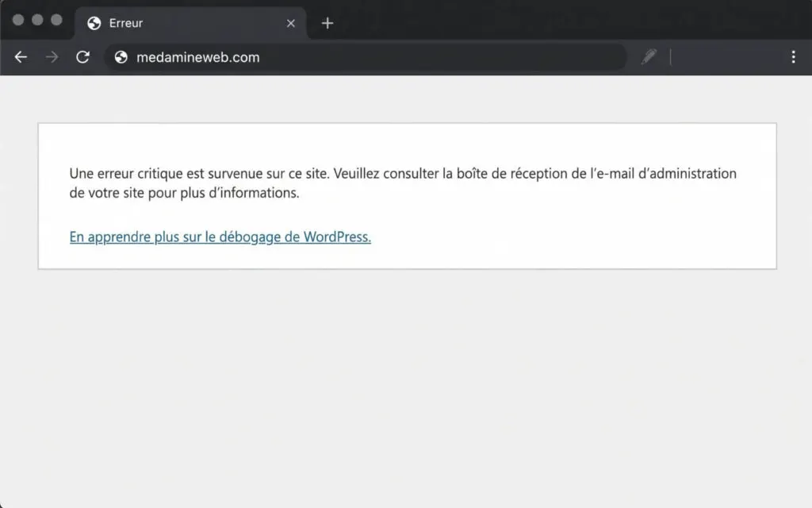The height and width of the screenshot is (508, 812).
Task: Open the pen extension icon in toolbar
Action: tap(649, 56)
